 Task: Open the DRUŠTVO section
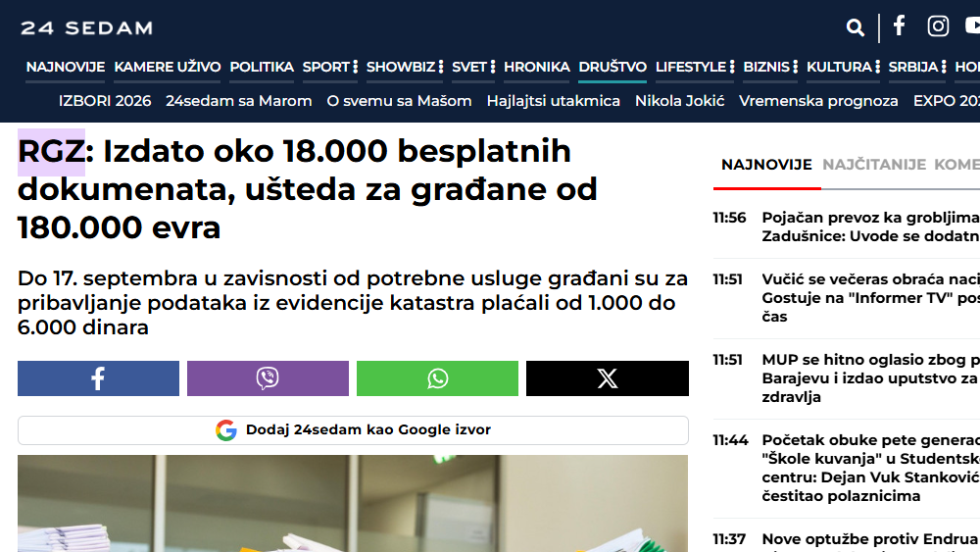612,67
